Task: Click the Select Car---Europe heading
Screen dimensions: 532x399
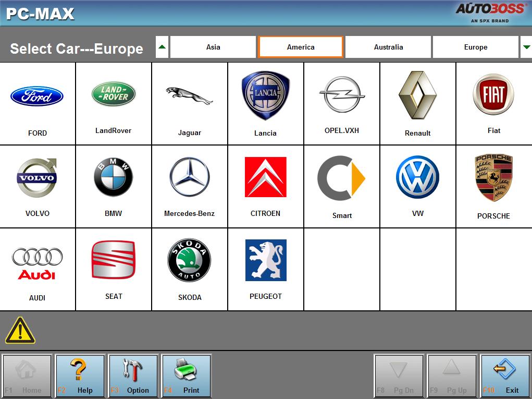Action: click(77, 49)
